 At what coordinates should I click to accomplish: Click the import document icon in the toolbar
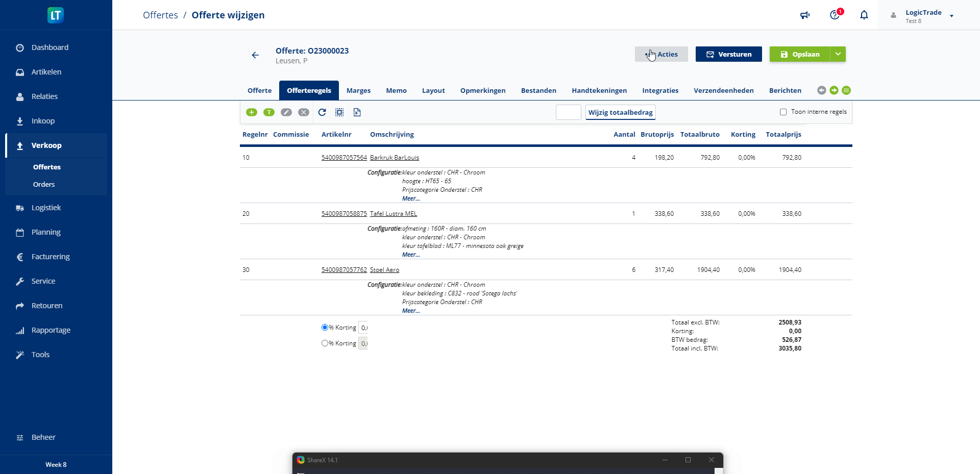click(357, 112)
